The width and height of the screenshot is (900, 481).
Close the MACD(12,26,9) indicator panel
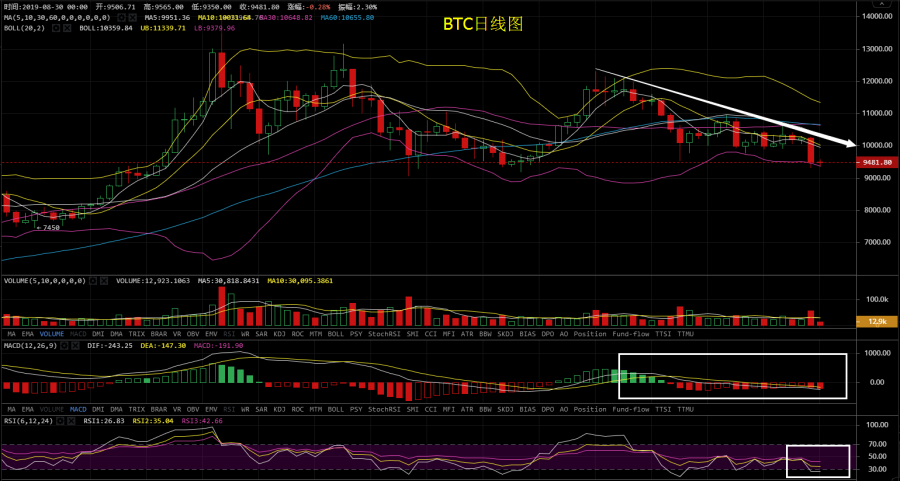pyautogui.click(x=75, y=346)
